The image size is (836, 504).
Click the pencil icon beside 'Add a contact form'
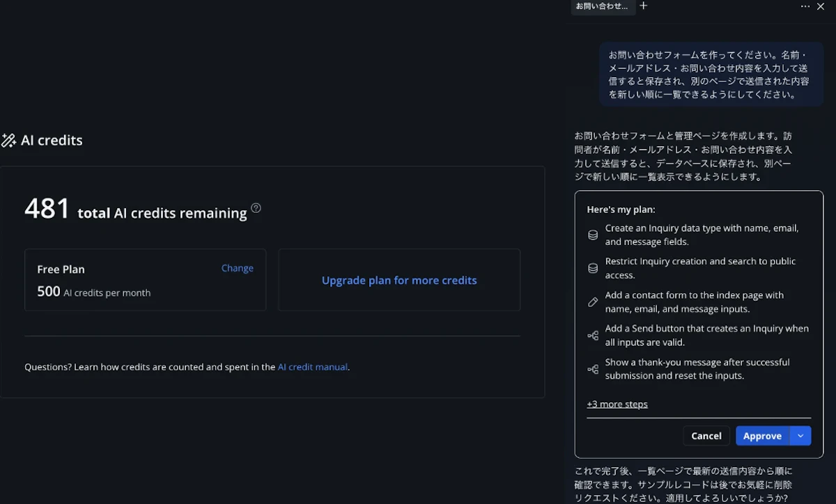tap(593, 302)
